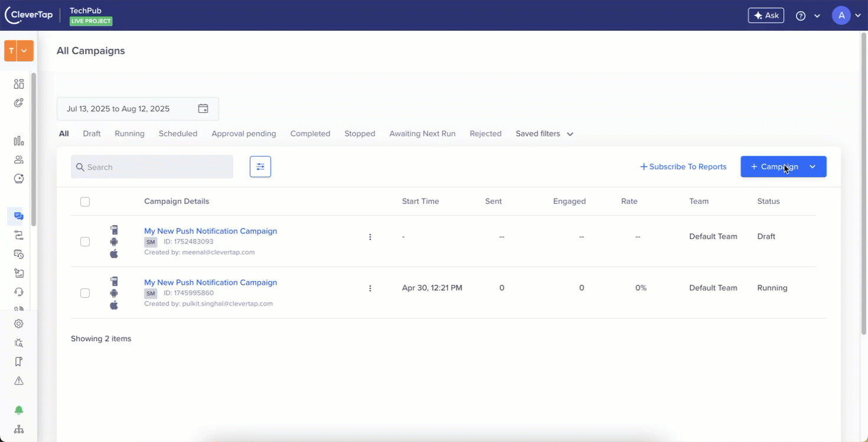The width and height of the screenshot is (868, 442).
Task: Click the calendar icon in date range
Action: (x=203, y=109)
